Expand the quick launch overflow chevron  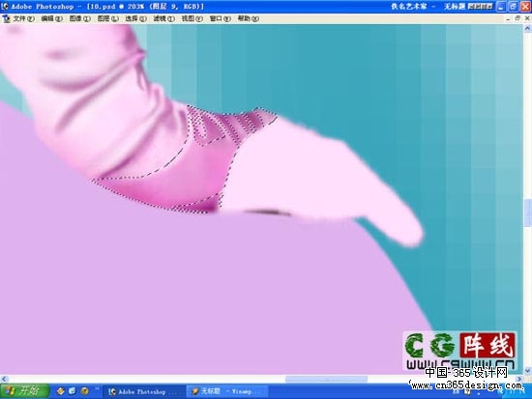click(97, 388)
